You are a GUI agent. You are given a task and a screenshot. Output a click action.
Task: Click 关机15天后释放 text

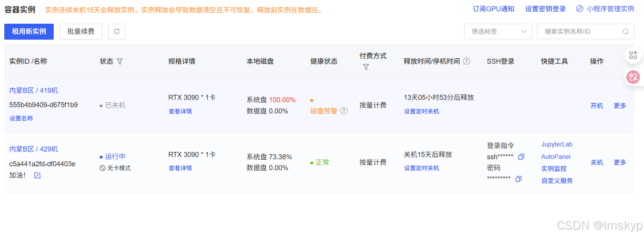428,155
